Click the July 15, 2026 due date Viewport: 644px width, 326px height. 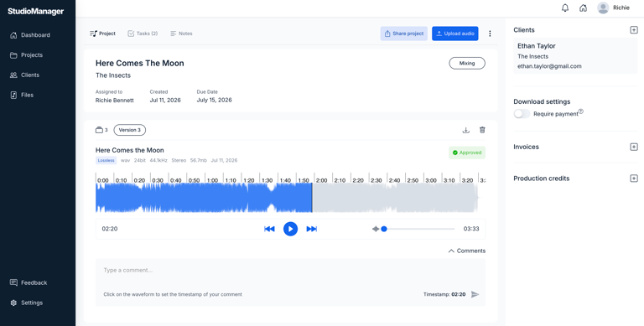(x=214, y=101)
